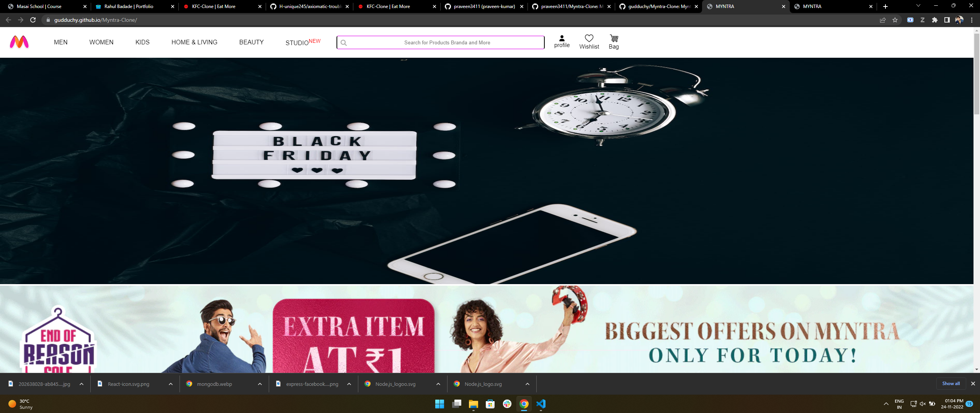Viewport: 980px width, 413px height.
Task: Open Windows Start menu
Action: point(439,404)
